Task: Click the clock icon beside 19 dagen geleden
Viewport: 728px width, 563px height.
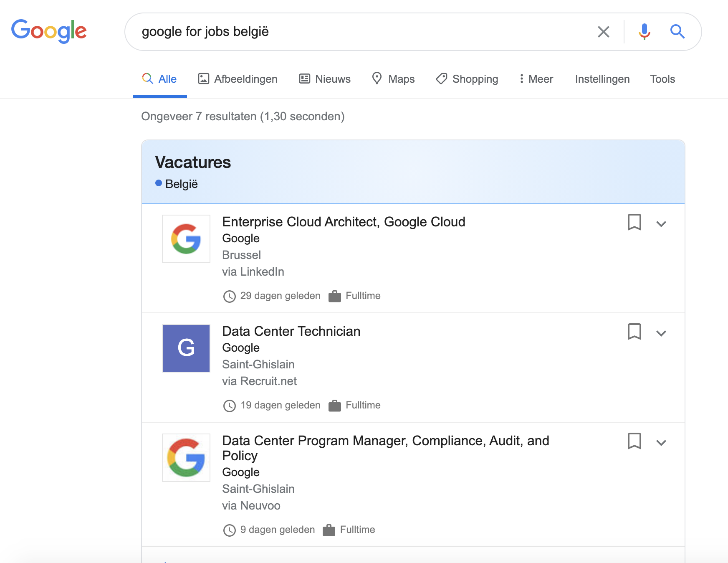Action: [230, 406]
